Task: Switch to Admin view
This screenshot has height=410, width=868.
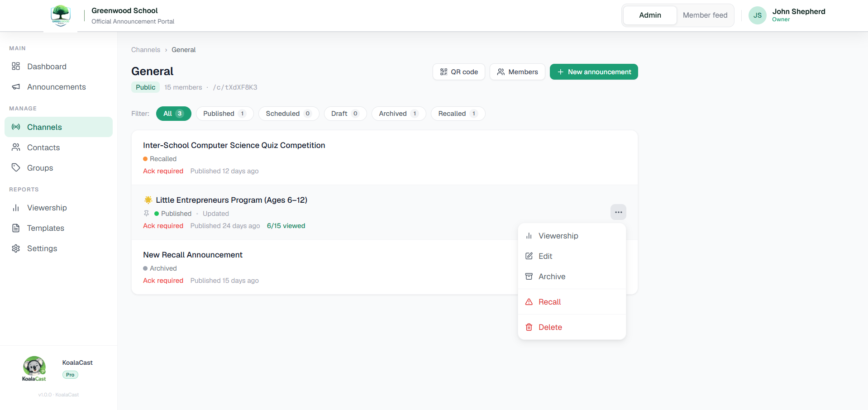Action: (650, 15)
